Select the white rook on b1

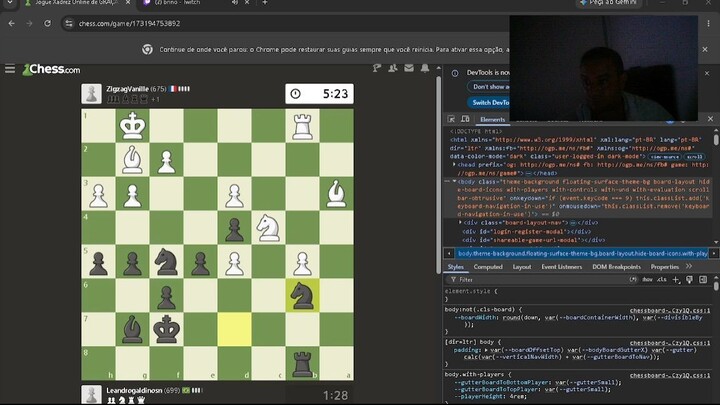(x=302, y=125)
